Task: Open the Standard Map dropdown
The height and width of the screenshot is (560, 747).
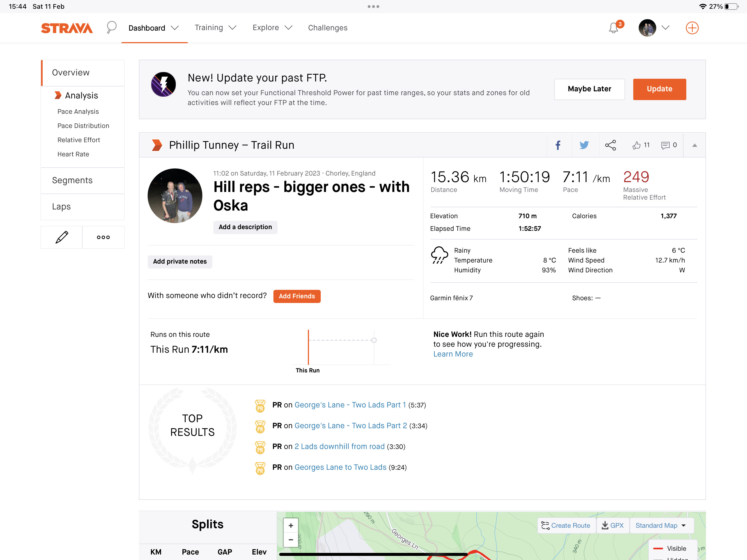Action: click(661, 526)
